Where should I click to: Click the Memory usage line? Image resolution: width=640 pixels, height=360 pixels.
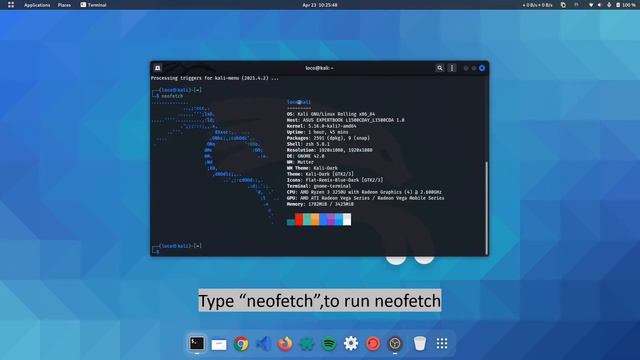320,204
